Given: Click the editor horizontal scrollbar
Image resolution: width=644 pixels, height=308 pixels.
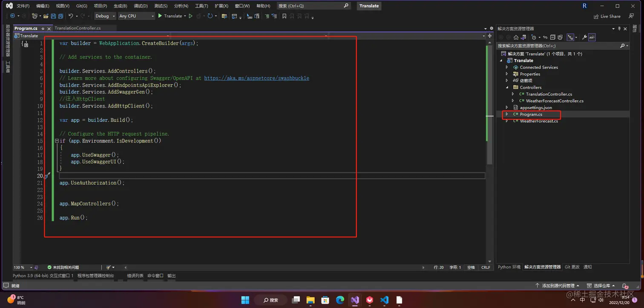Looking at the screenshot, I should tap(275, 267).
